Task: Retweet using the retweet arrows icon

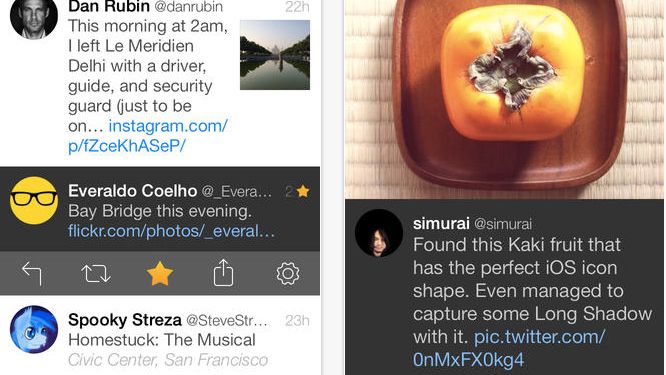Action: tap(96, 273)
